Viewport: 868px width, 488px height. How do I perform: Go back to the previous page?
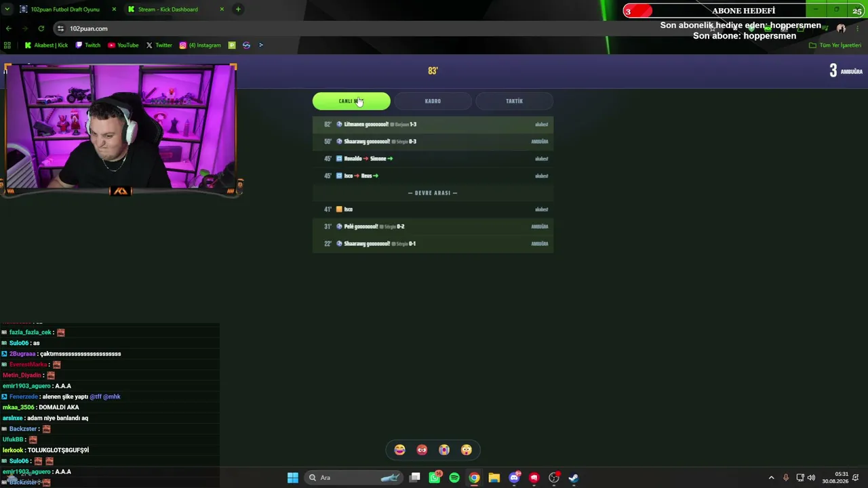tap(9, 28)
